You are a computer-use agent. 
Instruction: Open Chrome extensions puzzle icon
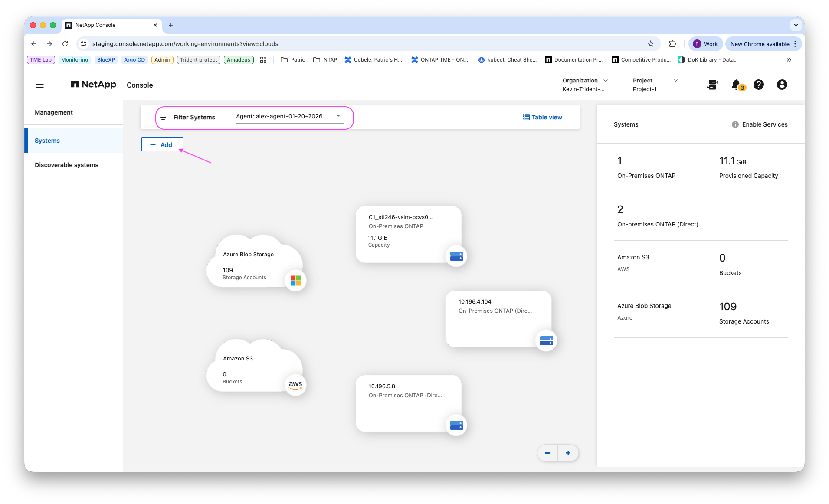tap(672, 44)
